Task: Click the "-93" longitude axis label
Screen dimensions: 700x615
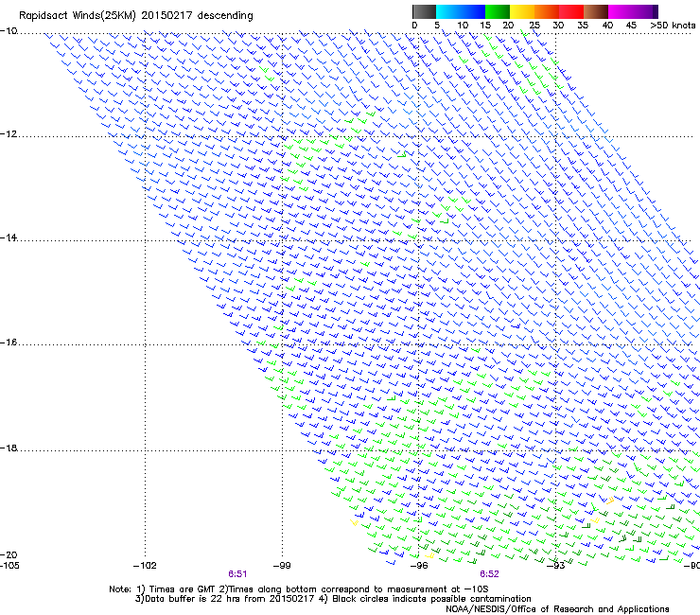Action: pos(556,566)
